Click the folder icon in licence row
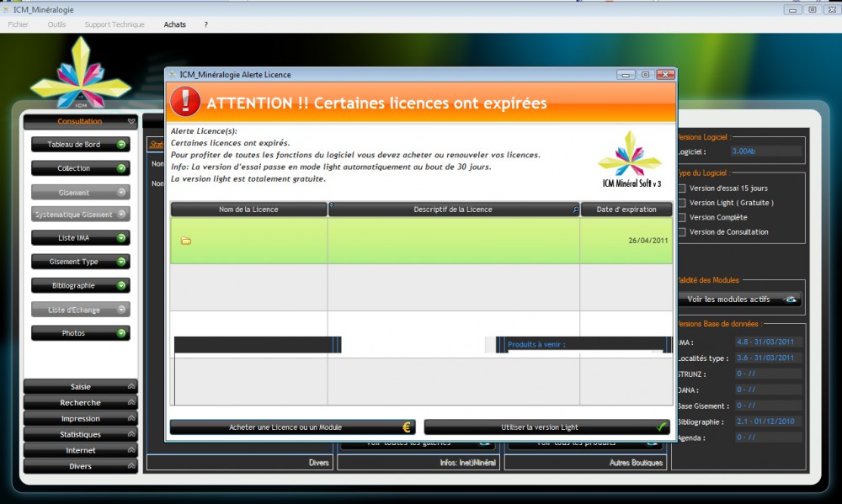Screen dimensions: 842x504 (x=186, y=241)
